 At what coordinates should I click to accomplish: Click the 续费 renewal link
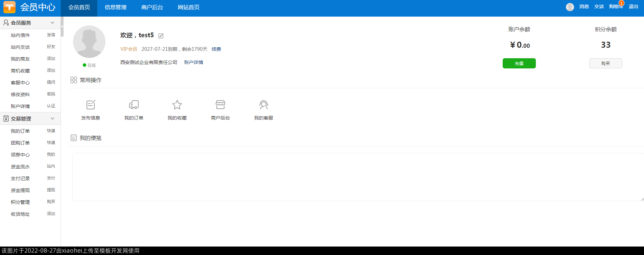[216, 49]
